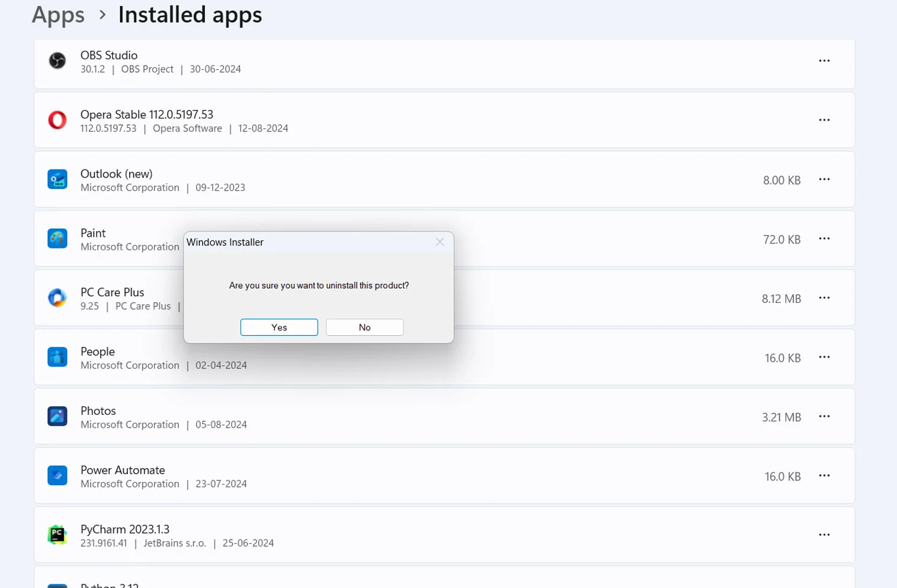Select the Photos app icon

(58, 417)
